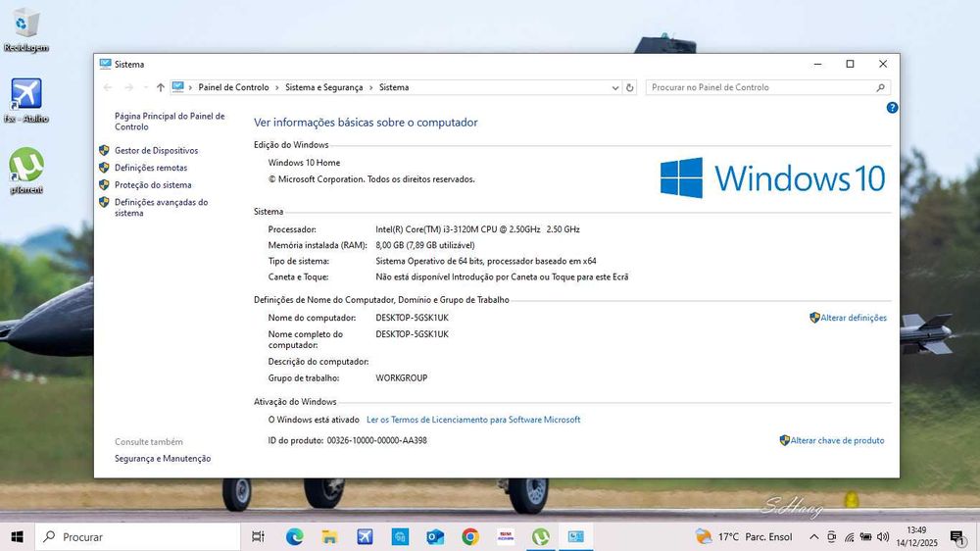Open File Explorer from taskbar
The width and height of the screenshot is (980, 551).
tap(329, 536)
